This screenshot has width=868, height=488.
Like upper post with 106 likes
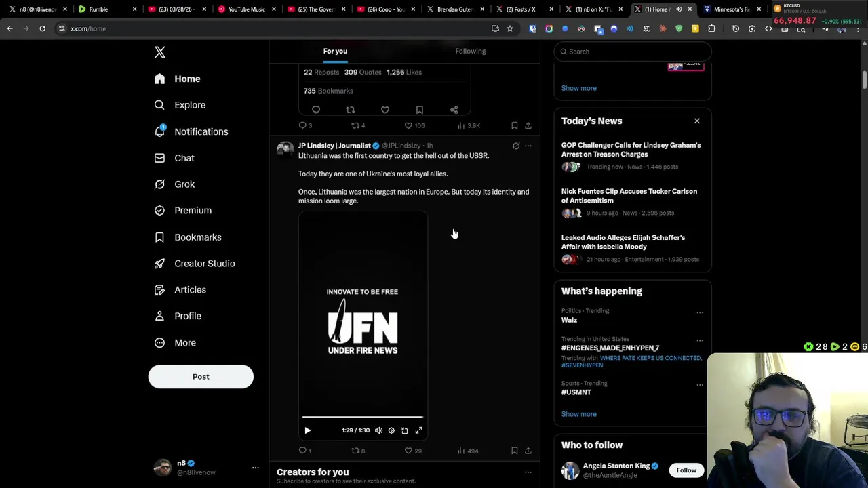408,125
